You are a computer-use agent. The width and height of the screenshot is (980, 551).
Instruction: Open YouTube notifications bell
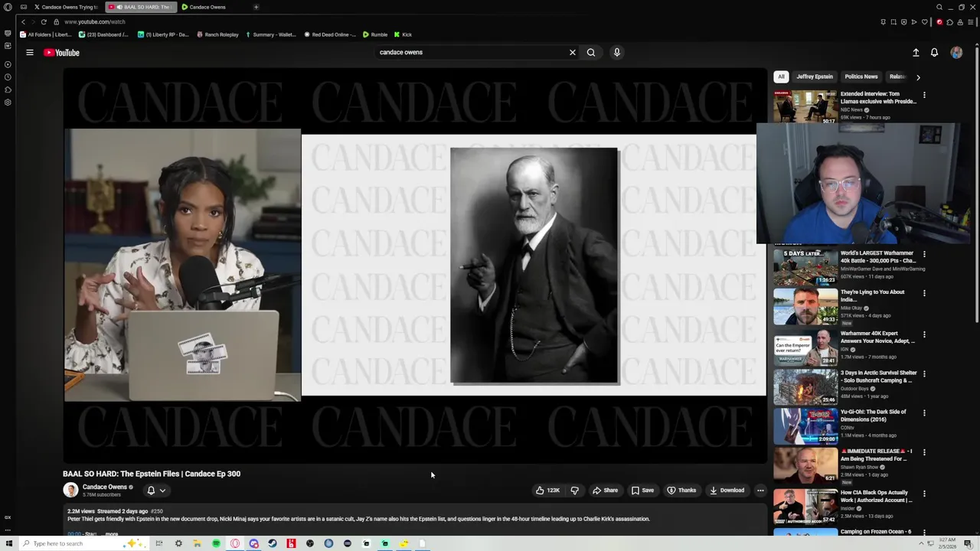coord(934,52)
